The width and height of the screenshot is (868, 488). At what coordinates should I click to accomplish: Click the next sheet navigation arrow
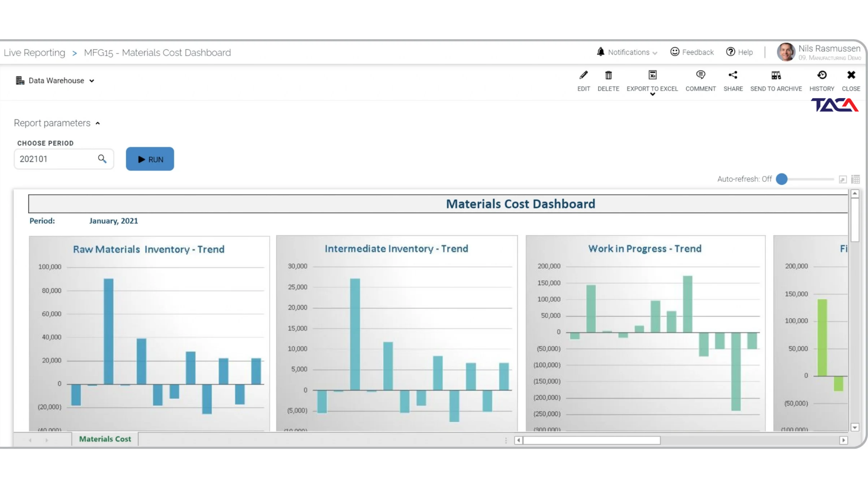[x=47, y=440]
